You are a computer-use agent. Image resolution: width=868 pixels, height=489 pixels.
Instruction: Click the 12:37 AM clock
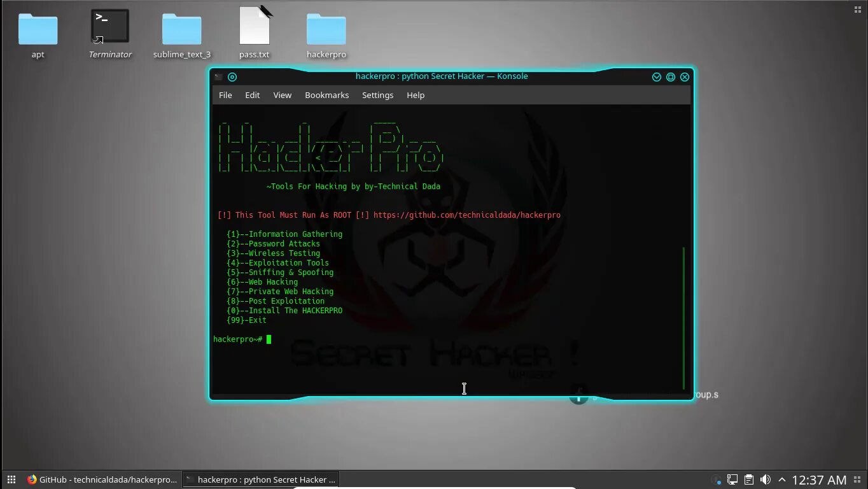[819, 480]
